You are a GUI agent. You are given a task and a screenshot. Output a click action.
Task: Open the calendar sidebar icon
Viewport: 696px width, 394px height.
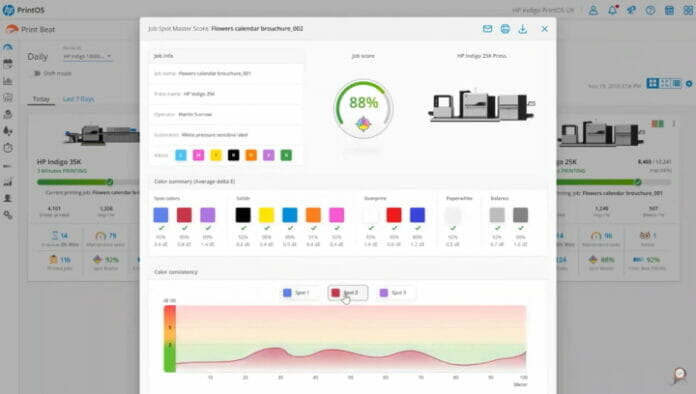8,64
